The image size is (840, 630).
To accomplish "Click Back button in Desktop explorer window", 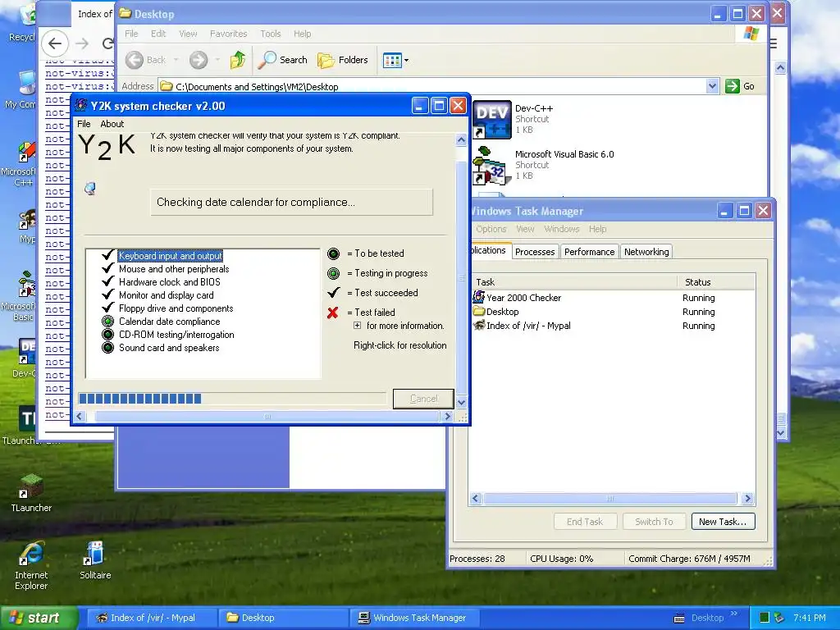I will pyautogui.click(x=146, y=60).
